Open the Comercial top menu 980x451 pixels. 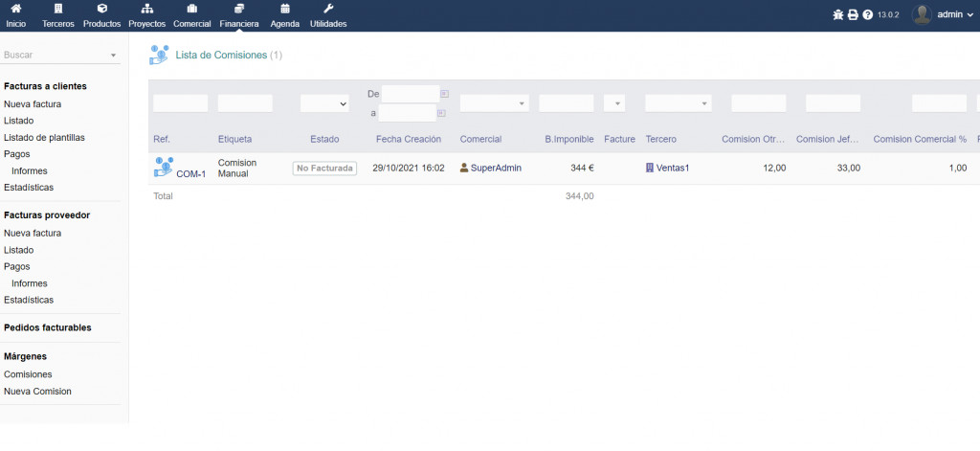pos(191,15)
